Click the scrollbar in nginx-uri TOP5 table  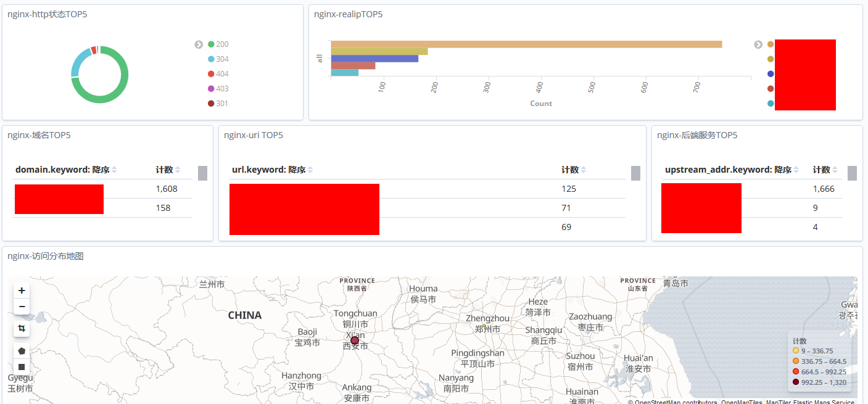pyautogui.click(x=635, y=173)
